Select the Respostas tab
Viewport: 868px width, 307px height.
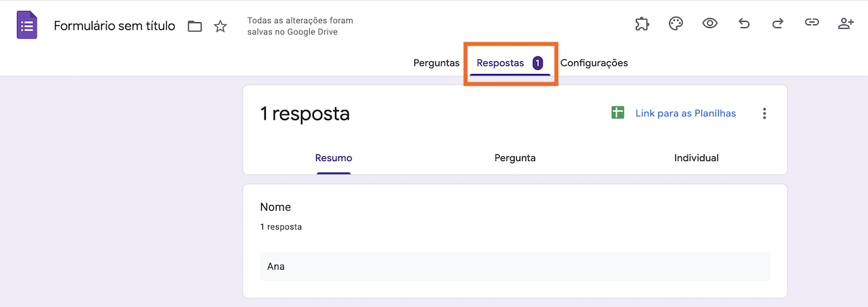coord(500,63)
